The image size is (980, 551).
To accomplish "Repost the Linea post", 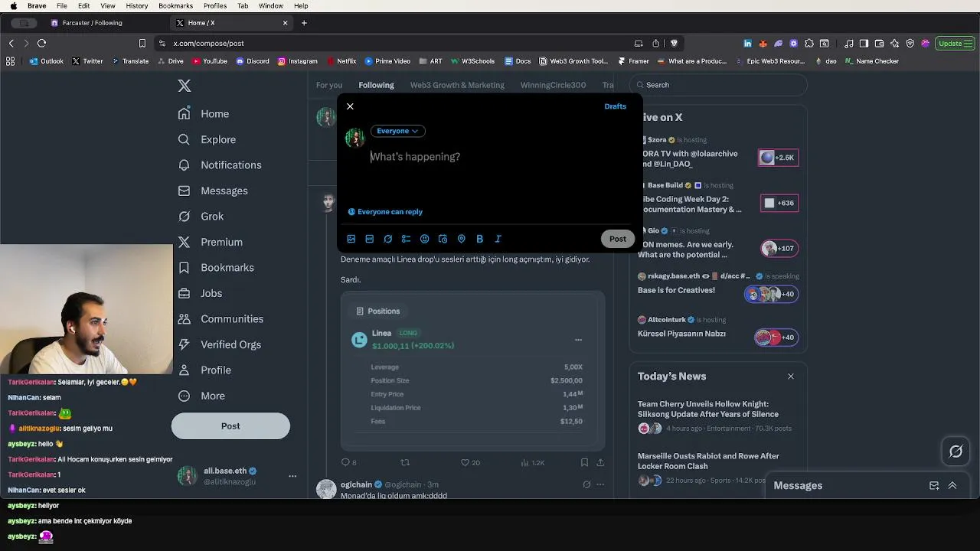I will [405, 462].
